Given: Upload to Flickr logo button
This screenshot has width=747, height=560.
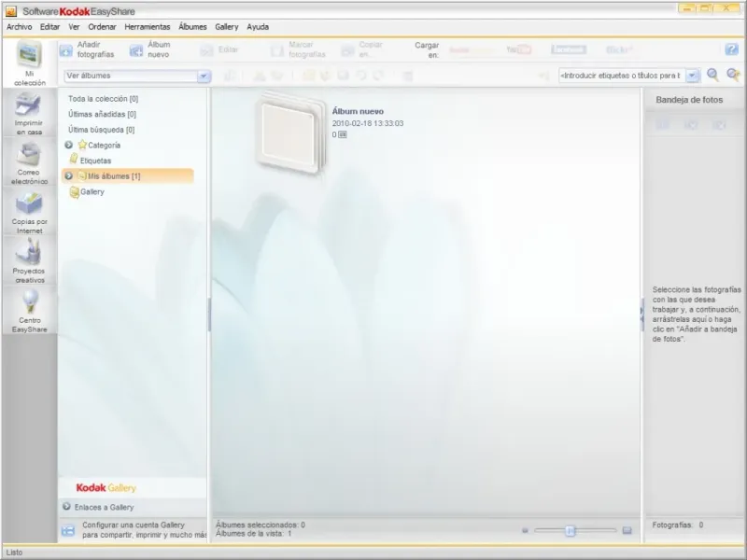Looking at the screenshot, I should click(x=619, y=49).
